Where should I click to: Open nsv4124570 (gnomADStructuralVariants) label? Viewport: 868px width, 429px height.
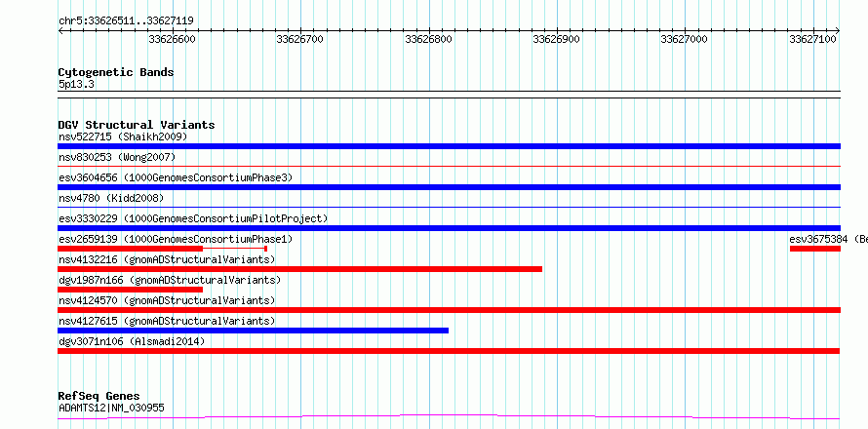click(167, 300)
